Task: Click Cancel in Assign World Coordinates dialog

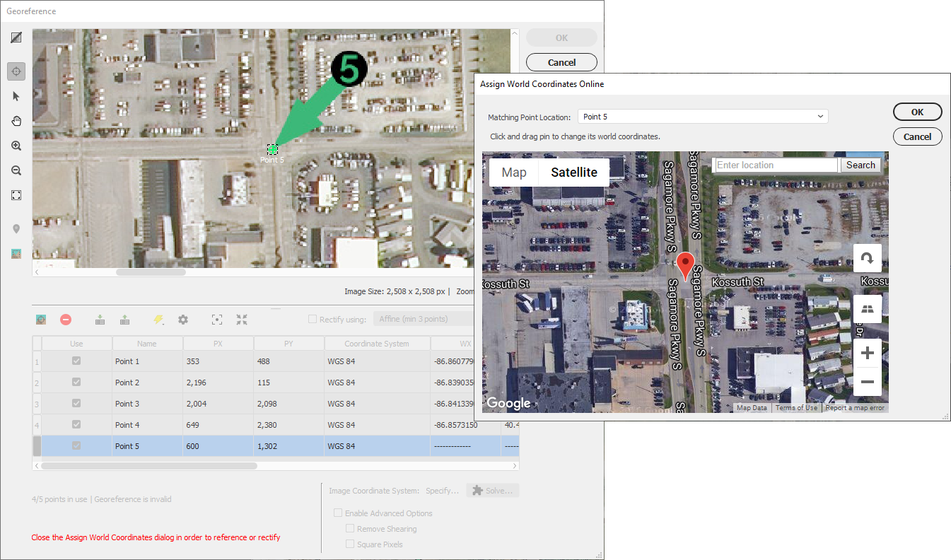Action: pyautogui.click(x=917, y=136)
